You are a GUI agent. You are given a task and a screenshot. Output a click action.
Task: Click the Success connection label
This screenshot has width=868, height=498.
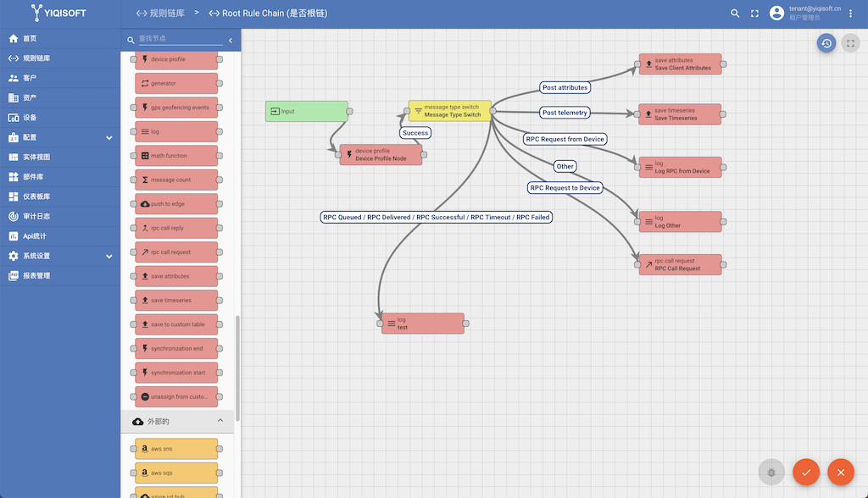pos(415,133)
